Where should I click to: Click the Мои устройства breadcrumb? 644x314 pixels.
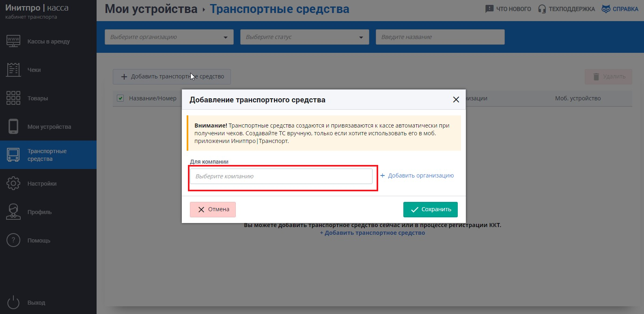[151, 9]
